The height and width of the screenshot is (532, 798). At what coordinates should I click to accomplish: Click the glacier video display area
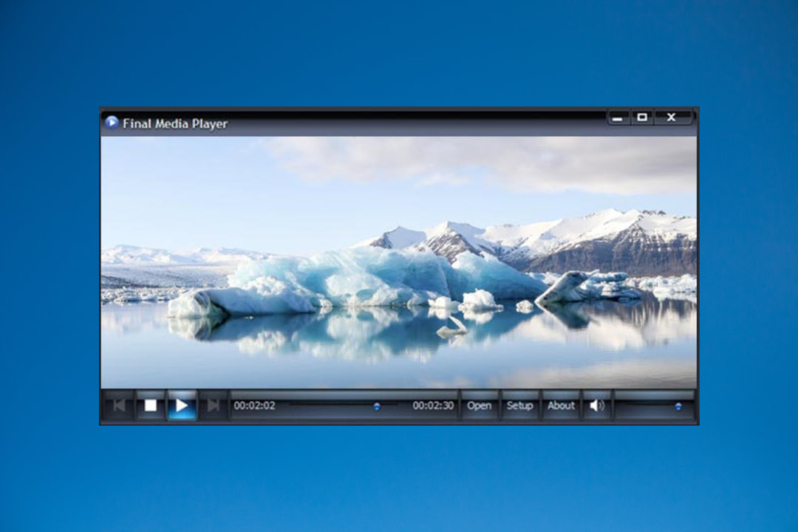(399, 262)
